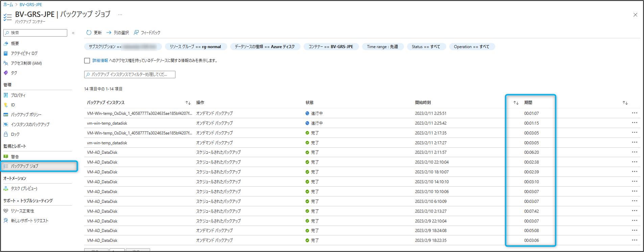Screen dimensions: 644x252
Task: Toggle the 詳細情報 access-only datasource checkbox
Action: [87, 61]
